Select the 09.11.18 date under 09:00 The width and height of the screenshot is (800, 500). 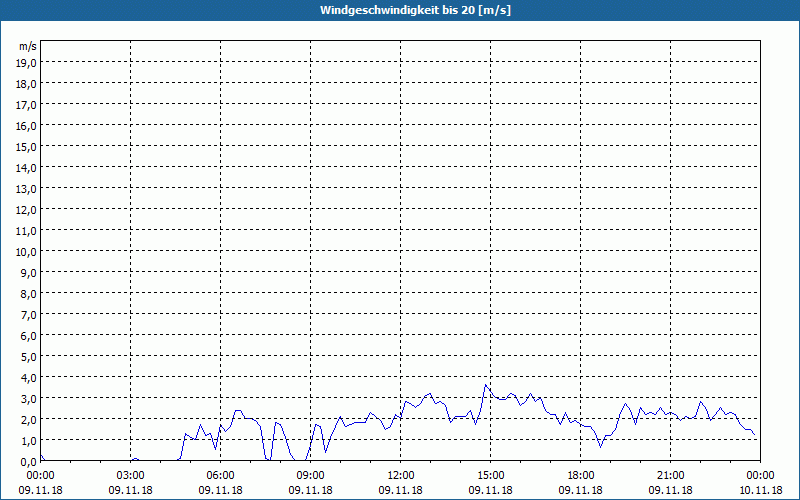coord(310,490)
